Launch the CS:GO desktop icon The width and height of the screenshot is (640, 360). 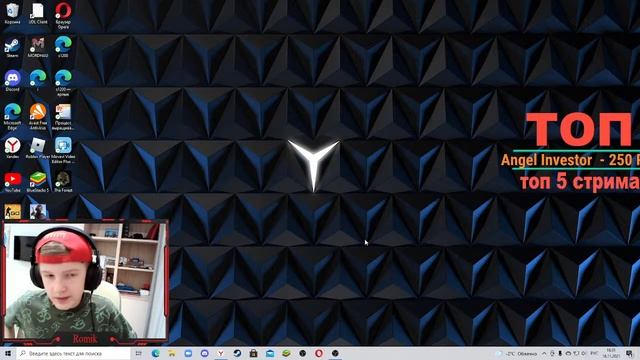[12, 212]
